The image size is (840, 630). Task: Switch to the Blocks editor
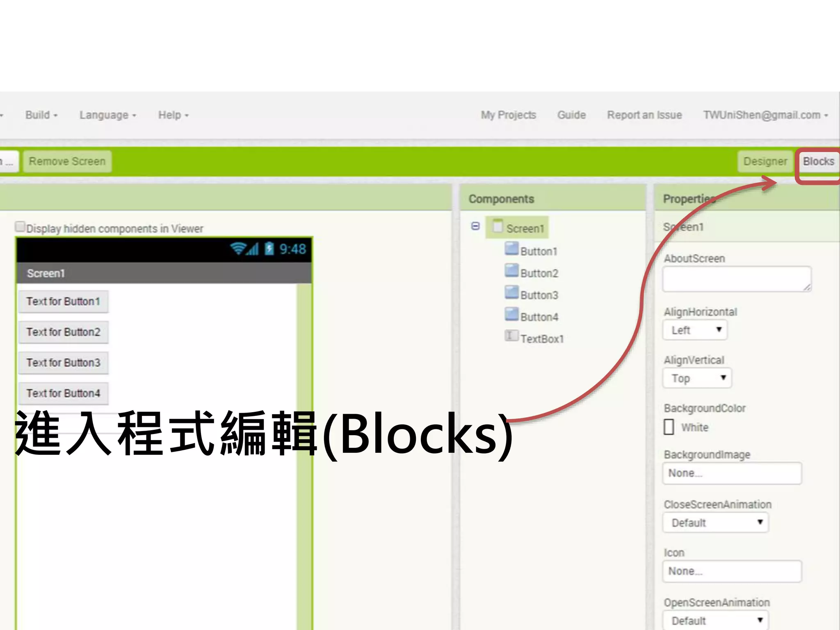coord(819,162)
